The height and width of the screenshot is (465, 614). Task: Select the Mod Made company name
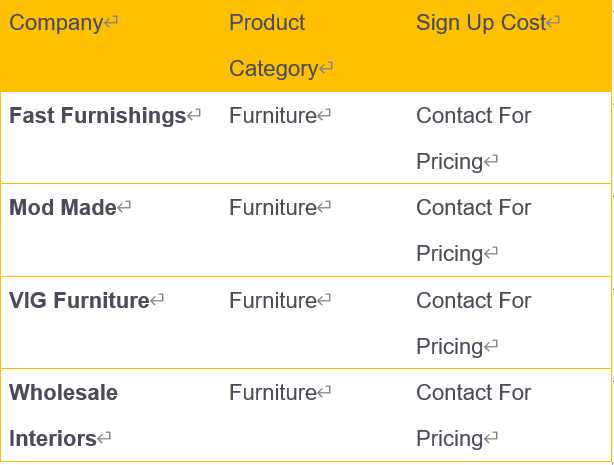[x=63, y=207]
